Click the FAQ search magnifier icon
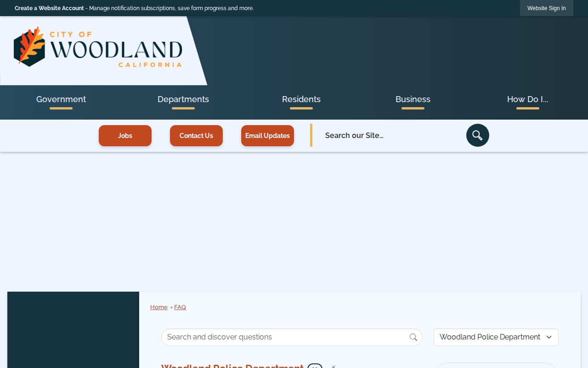The image size is (588, 368). pyautogui.click(x=413, y=337)
